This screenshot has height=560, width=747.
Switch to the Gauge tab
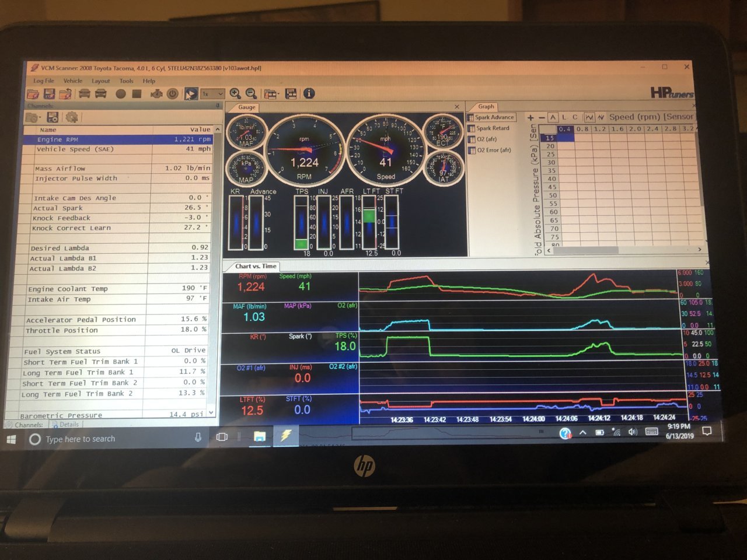(x=246, y=107)
